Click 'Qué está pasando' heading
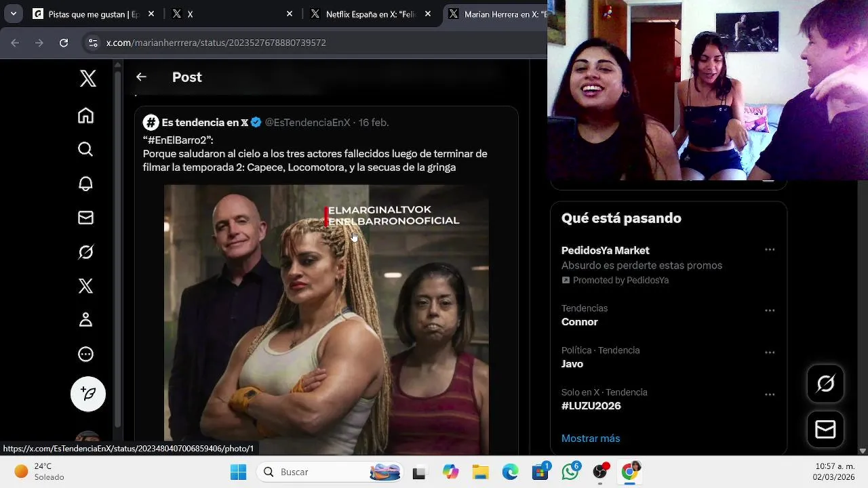Image resolution: width=868 pixels, height=488 pixels. [621, 218]
